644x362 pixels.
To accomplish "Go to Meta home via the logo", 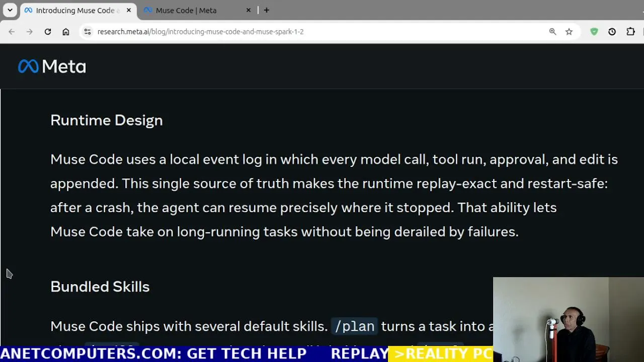I will click(x=52, y=66).
